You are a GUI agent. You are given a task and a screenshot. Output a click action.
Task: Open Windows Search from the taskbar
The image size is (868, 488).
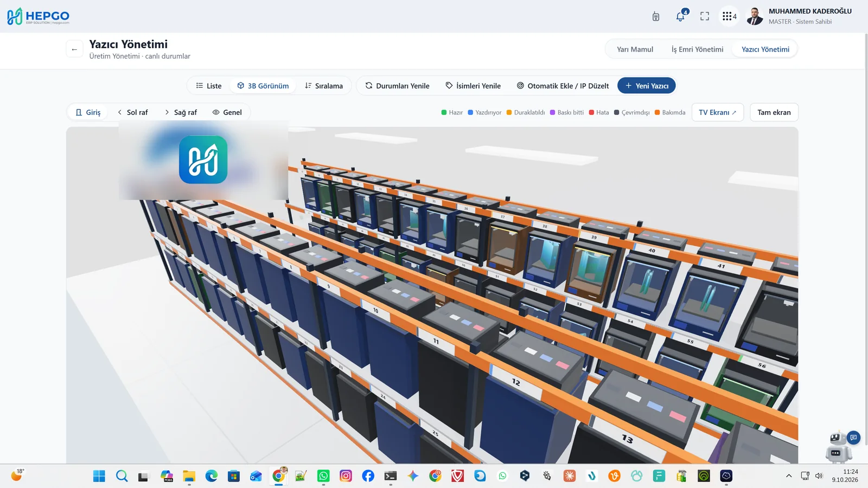coord(122,476)
